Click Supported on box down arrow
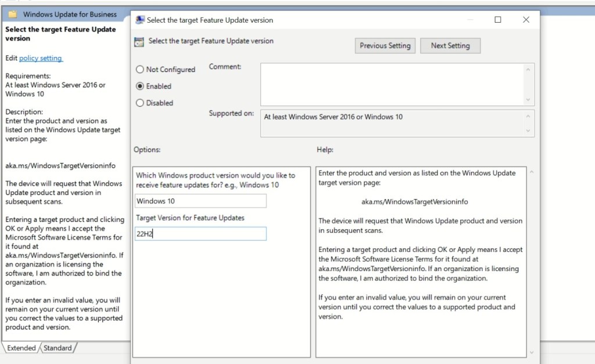The width and height of the screenshot is (595, 364). pyautogui.click(x=528, y=131)
